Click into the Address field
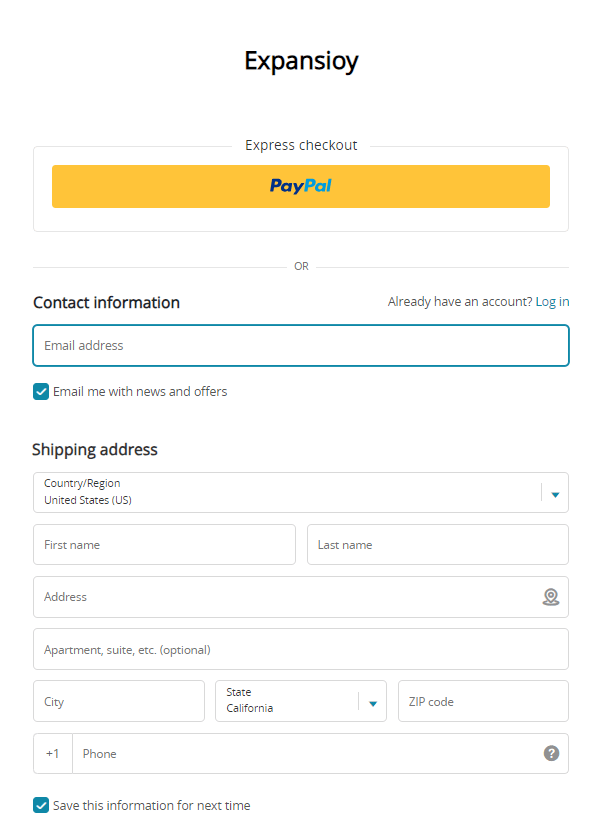602x837 pixels. [x=285, y=597]
